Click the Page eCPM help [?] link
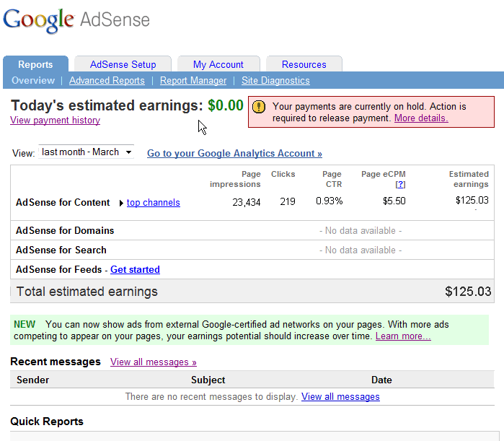504x441 pixels. [x=400, y=184]
